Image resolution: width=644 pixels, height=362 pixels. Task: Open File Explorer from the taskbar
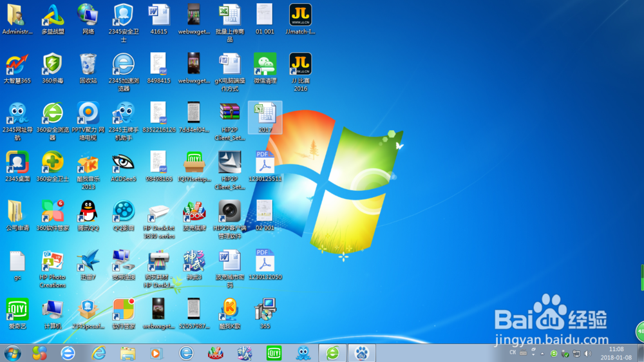point(128,353)
